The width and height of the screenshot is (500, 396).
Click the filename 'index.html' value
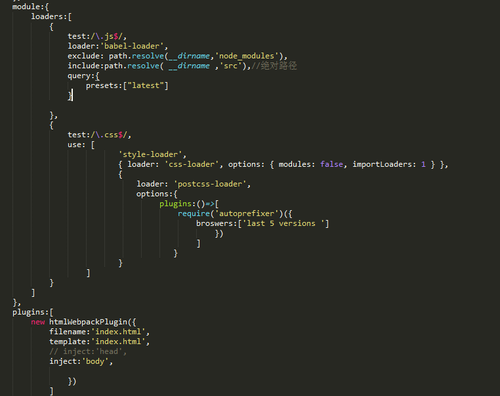coord(118,332)
